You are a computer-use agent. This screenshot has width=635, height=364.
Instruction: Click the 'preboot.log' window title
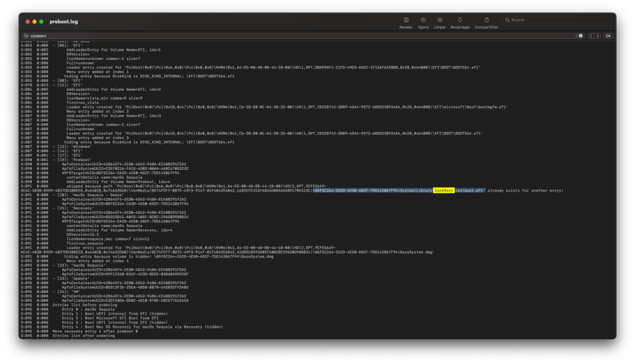pyautogui.click(x=63, y=22)
